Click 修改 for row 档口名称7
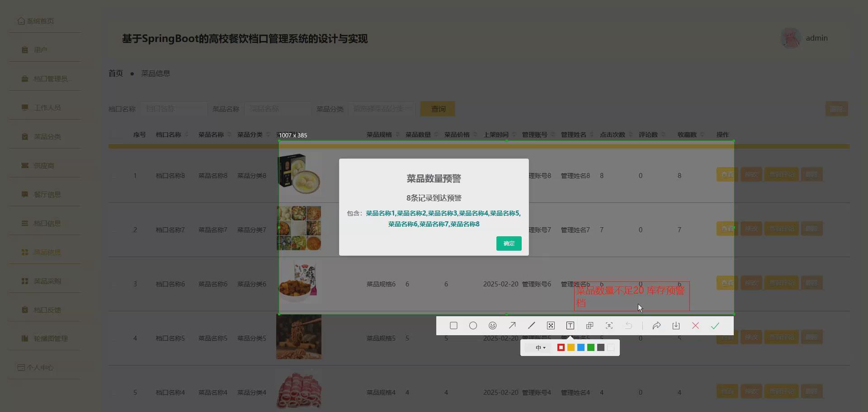This screenshot has width=868, height=412. [751, 229]
